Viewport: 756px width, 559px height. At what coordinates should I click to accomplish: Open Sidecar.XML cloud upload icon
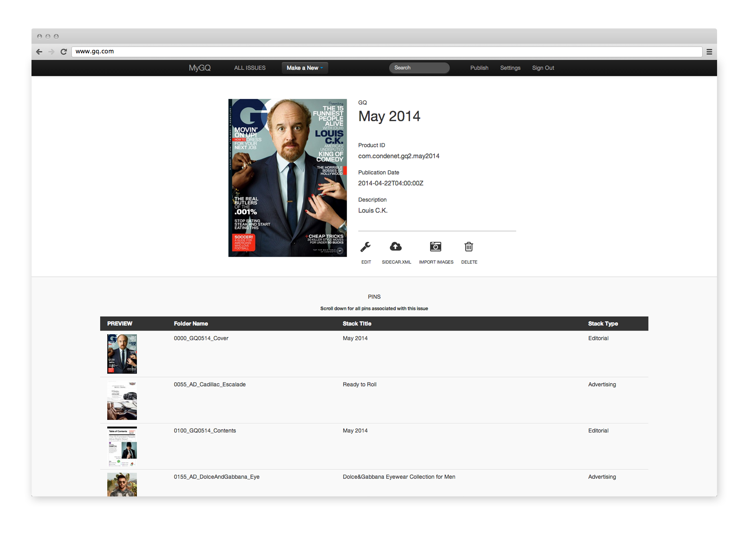[x=395, y=247]
